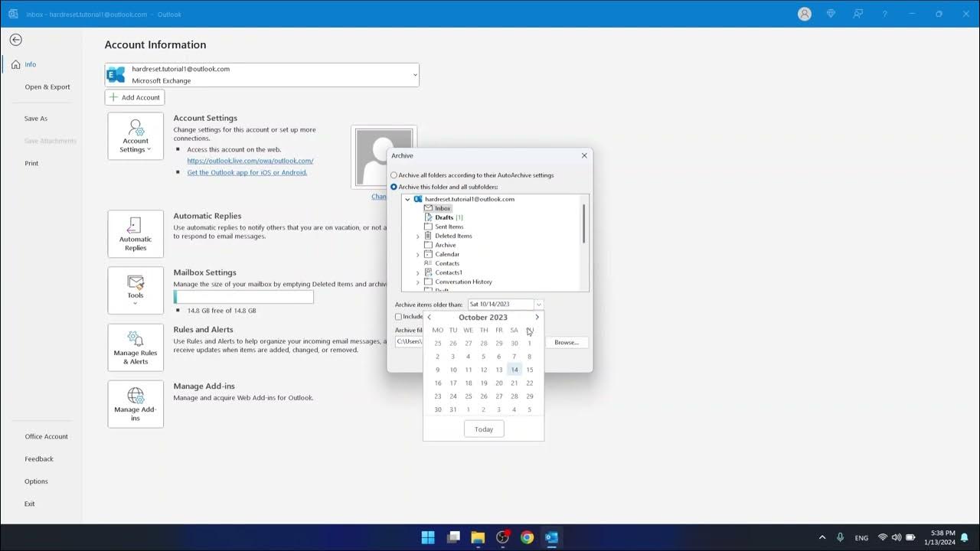Open Outlook from the taskbar
The width and height of the screenshot is (980, 551).
coord(551,538)
